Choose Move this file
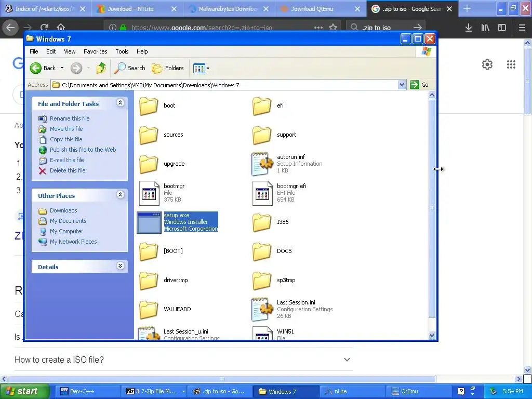The width and height of the screenshot is (532, 399). click(66, 129)
